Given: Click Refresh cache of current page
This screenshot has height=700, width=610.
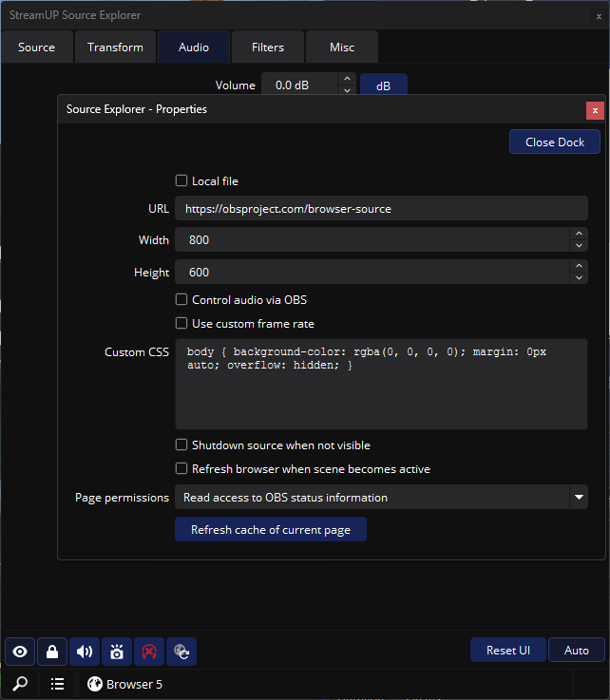Looking at the screenshot, I should 271,529.
